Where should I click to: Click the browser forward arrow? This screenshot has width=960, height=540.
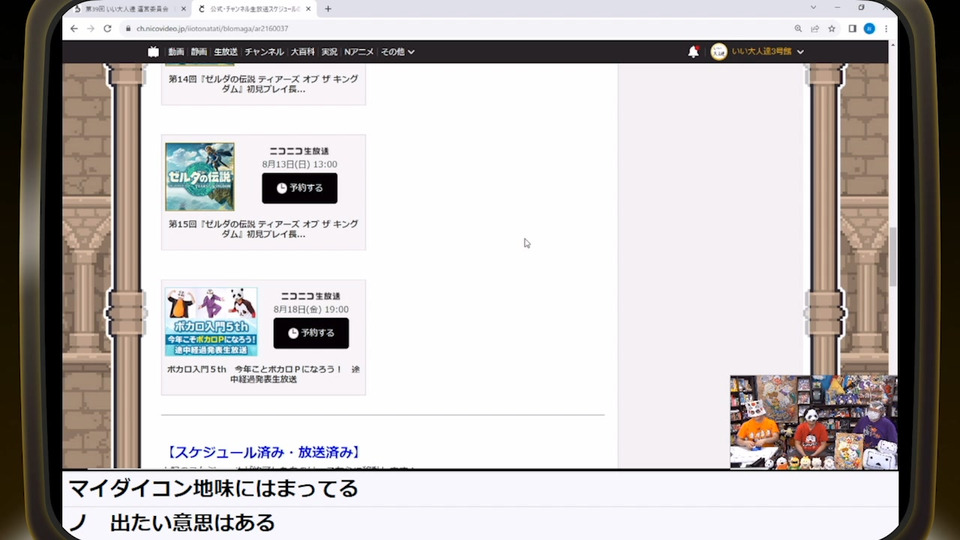coord(91,29)
